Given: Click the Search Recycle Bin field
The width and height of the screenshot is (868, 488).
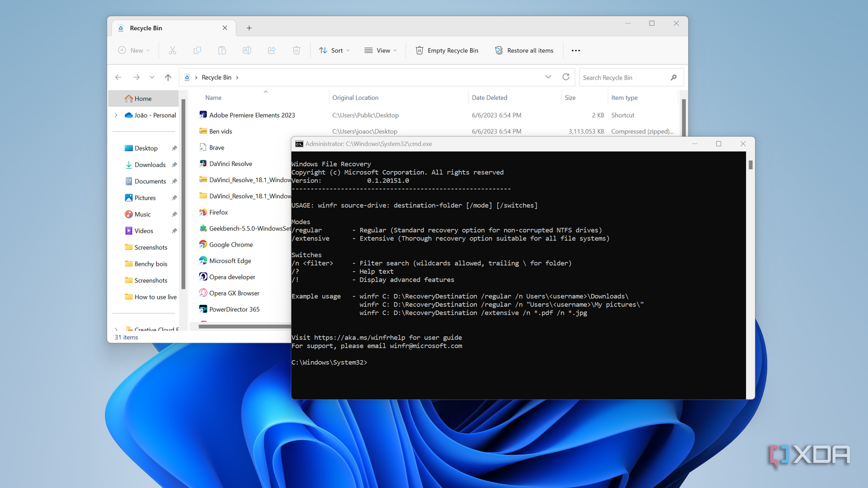Looking at the screenshot, I should 624,78.
